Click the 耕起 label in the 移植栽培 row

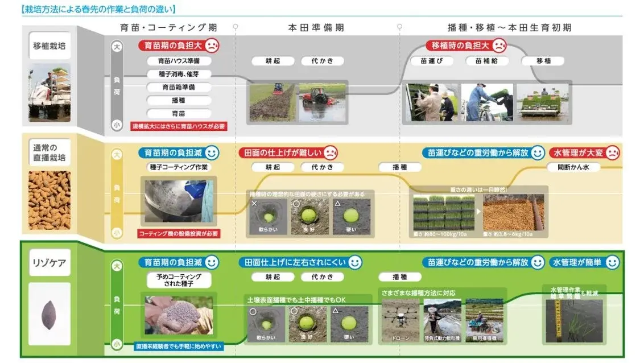pos(274,60)
